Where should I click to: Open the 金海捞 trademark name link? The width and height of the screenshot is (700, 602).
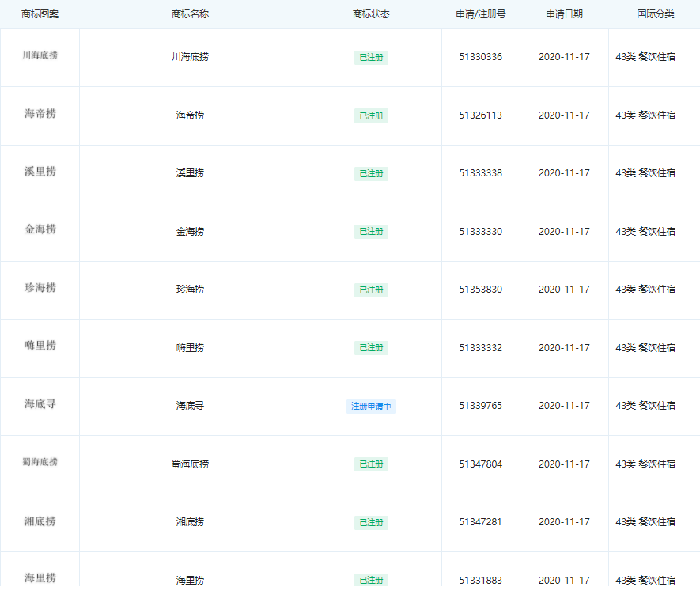click(x=190, y=231)
